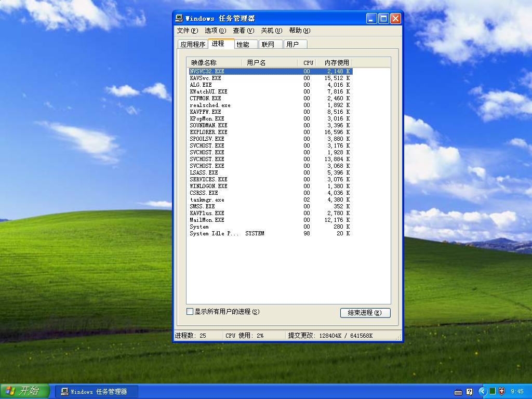Screen dimensions: 532x399
Task: Minimize the Task Manager window
Action: [x=371, y=18]
